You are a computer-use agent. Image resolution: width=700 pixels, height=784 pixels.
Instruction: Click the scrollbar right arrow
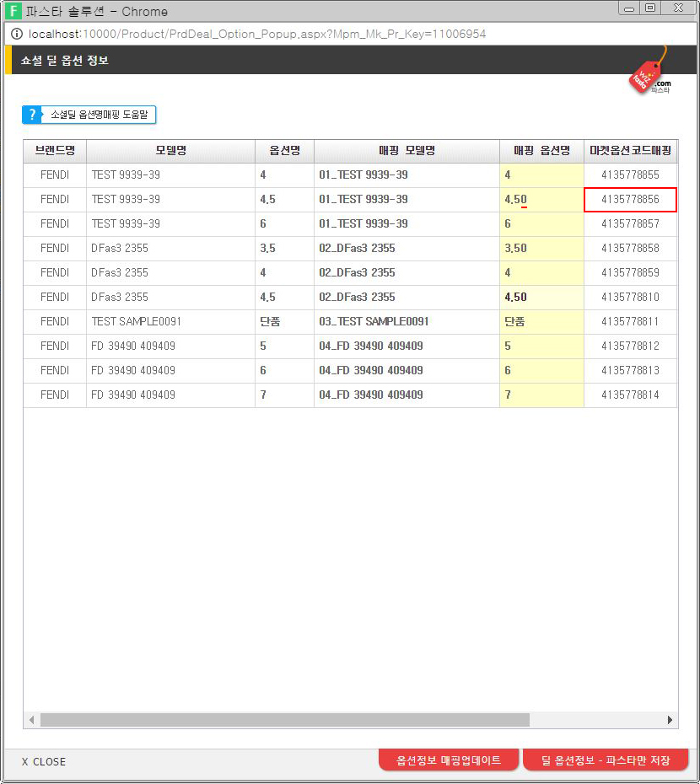point(670,720)
